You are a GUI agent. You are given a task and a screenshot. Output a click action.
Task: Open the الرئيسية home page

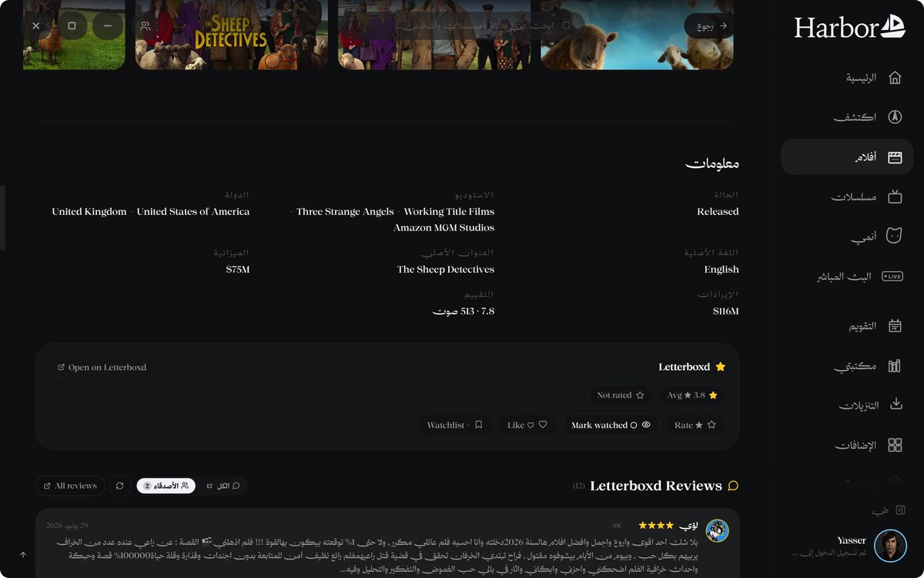pyautogui.click(x=847, y=78)
